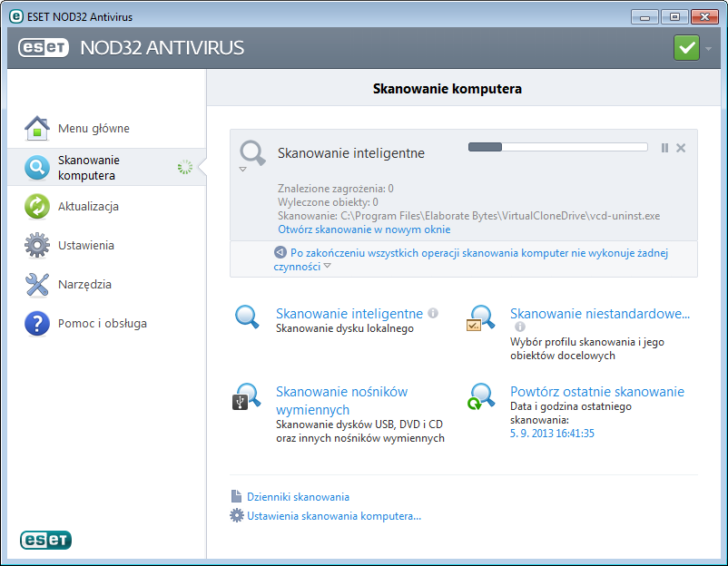This screenshot has height=566, width=728.
Task: Start Skanowanie nośników wymiennych link
Action: (x=341, y=401)
